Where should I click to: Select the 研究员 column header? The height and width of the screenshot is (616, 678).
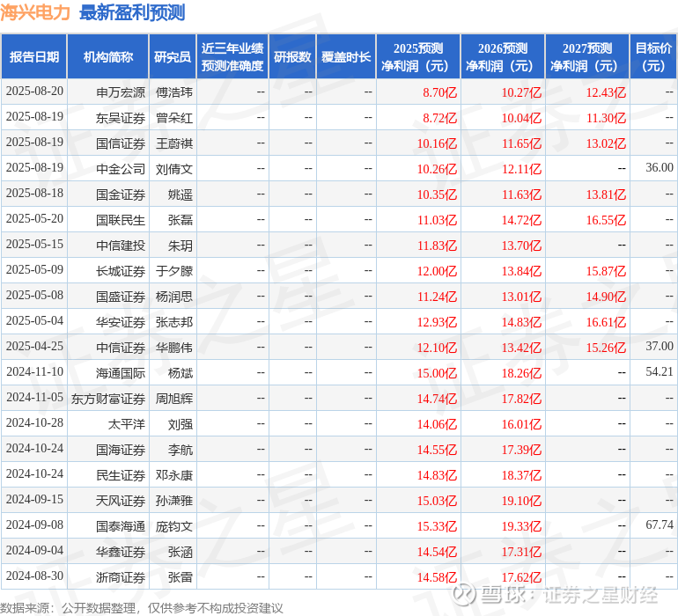point(173,56)
